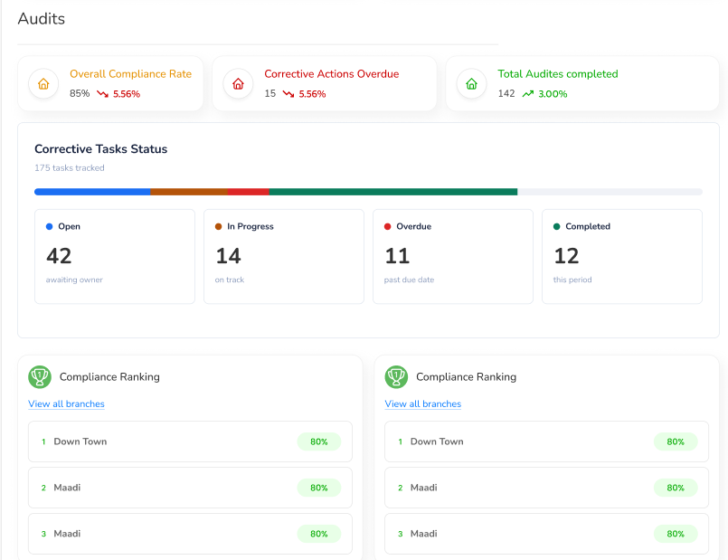Click the red downward trend arrow beside 85%

click(102, 94)
